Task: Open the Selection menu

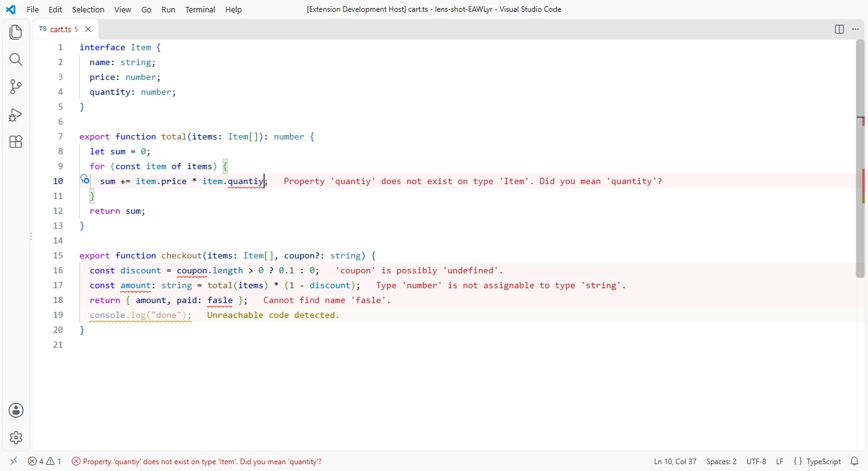Action: (88, 9)
